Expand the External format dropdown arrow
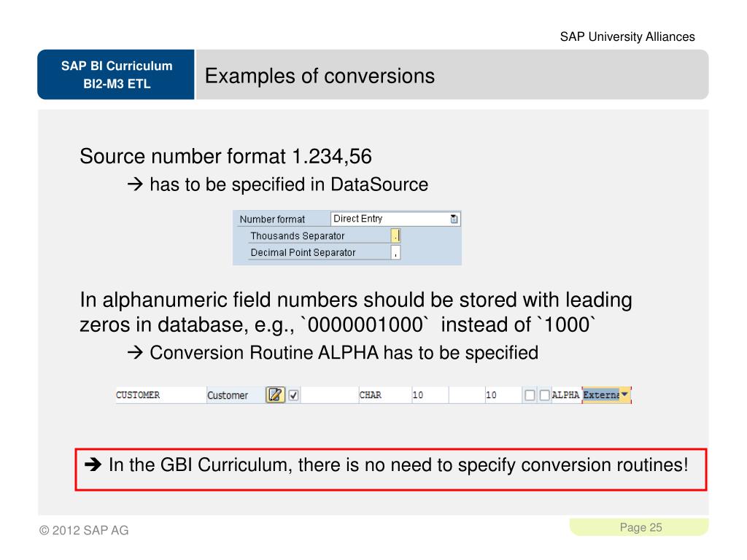 (x=625, y=394)
